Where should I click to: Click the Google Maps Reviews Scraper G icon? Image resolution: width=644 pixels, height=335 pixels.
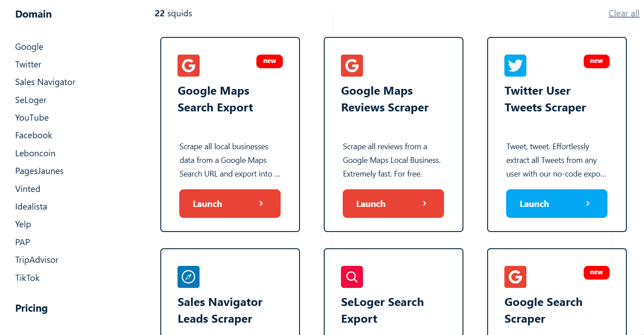coord(352,65)
